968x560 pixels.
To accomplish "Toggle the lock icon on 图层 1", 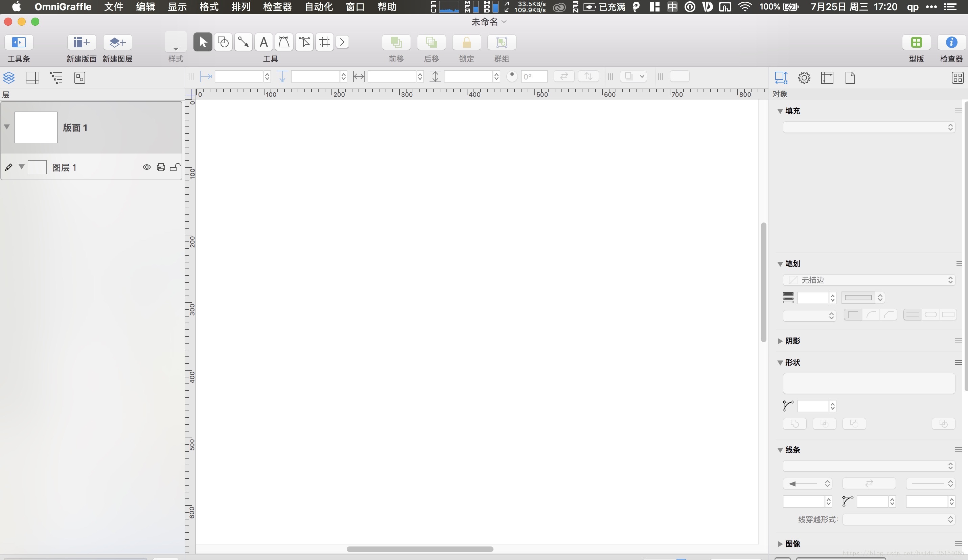I will (175, 167).
